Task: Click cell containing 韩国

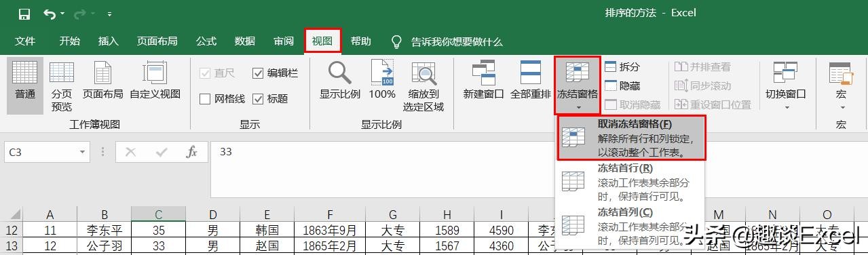Action: tap(267, 230)
